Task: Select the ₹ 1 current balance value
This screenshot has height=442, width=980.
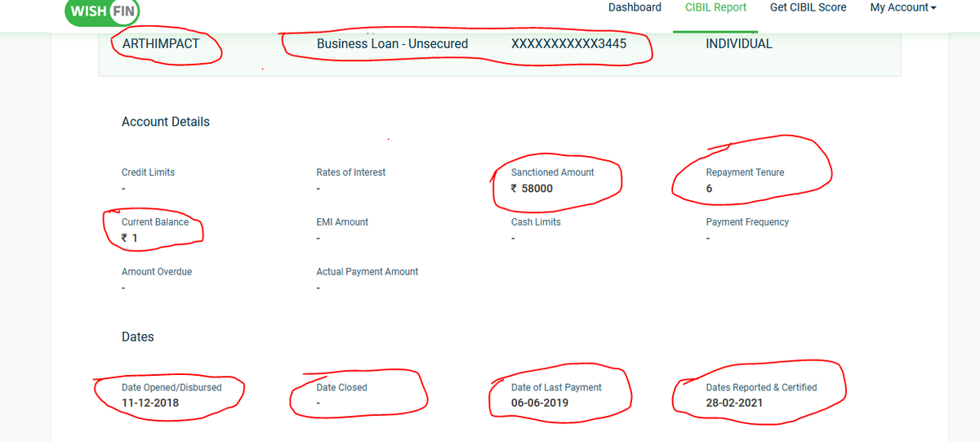Action: [x=130, y=239]
